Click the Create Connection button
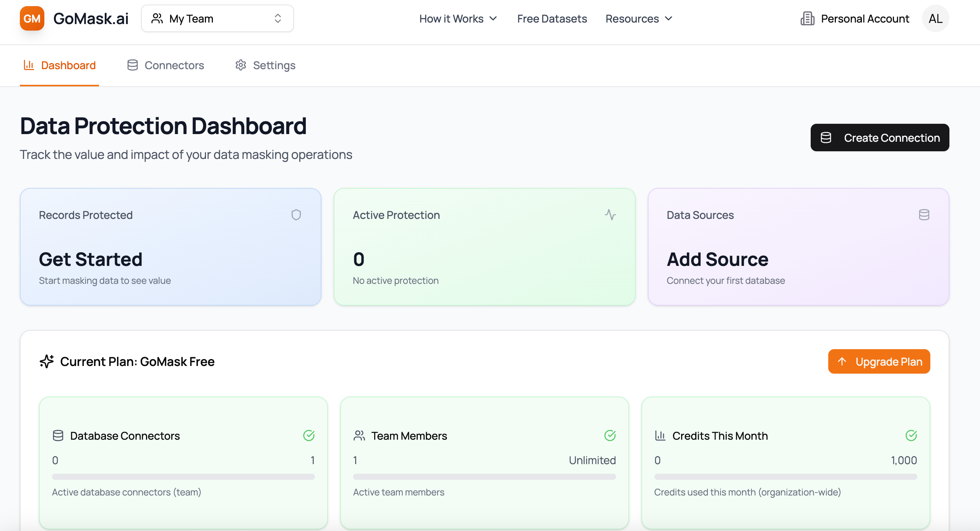The image size is (980, 531). click(879, 138)
